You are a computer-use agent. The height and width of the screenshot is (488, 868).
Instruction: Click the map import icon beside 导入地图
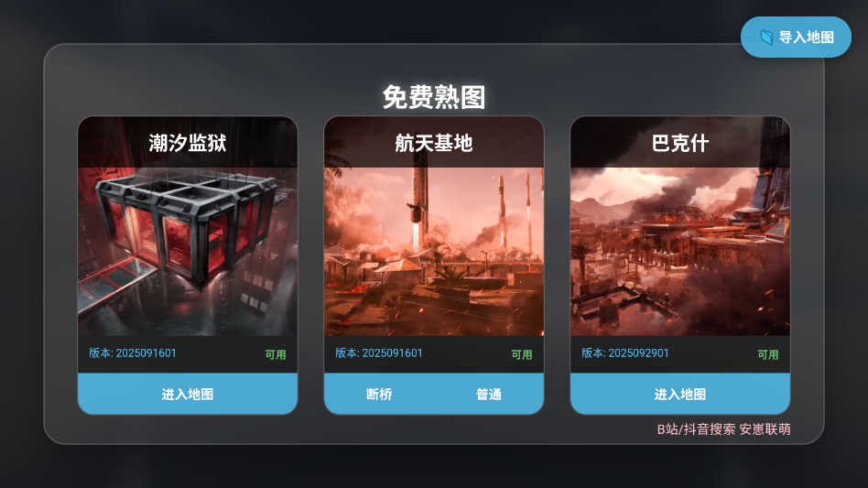(766, 37)
